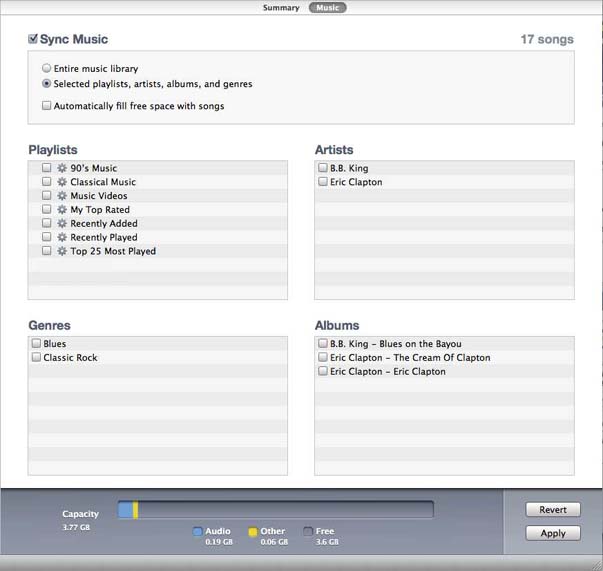
Task: Click the gear icon beside Recently Played
Action: click(x=62, y=237)
